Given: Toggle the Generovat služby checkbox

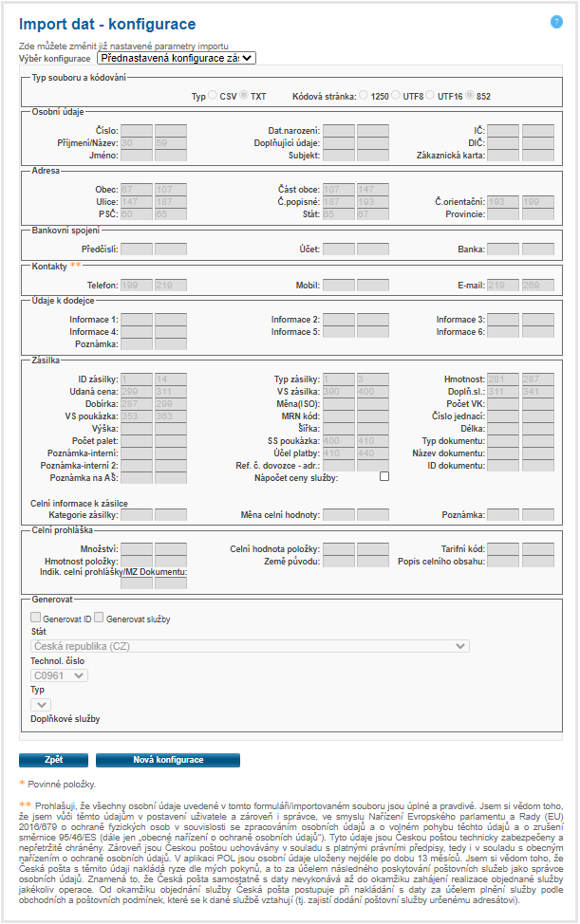Looking at the screenshot, I should [x=99, y=618].
